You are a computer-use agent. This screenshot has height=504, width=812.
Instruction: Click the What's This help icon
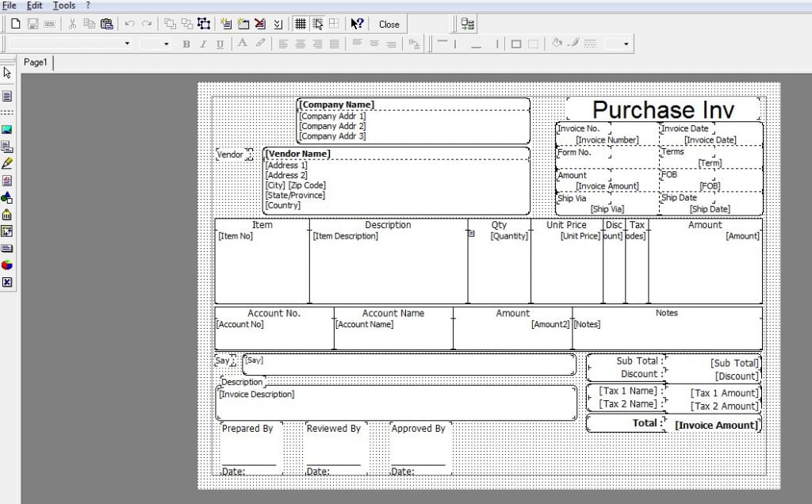[357, 24]
